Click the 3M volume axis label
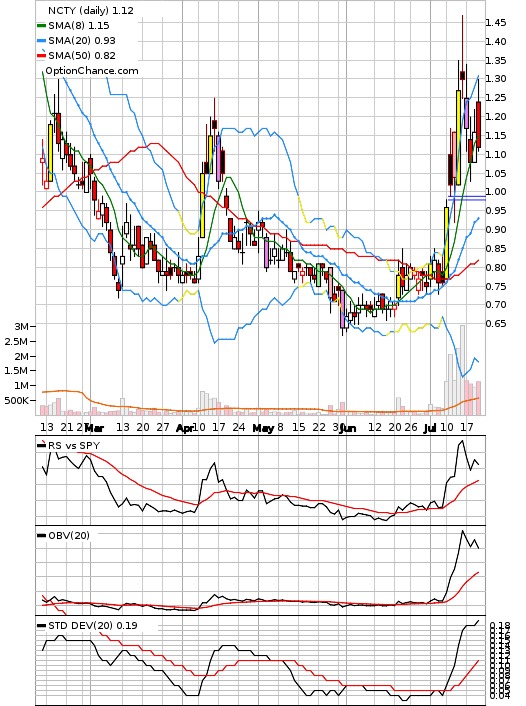Viewport: 526px width, 706px height. point(21,326)
